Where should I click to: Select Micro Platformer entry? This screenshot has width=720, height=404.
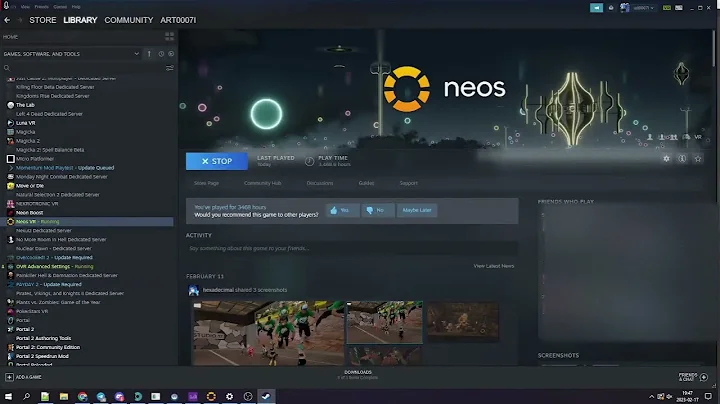35,159
